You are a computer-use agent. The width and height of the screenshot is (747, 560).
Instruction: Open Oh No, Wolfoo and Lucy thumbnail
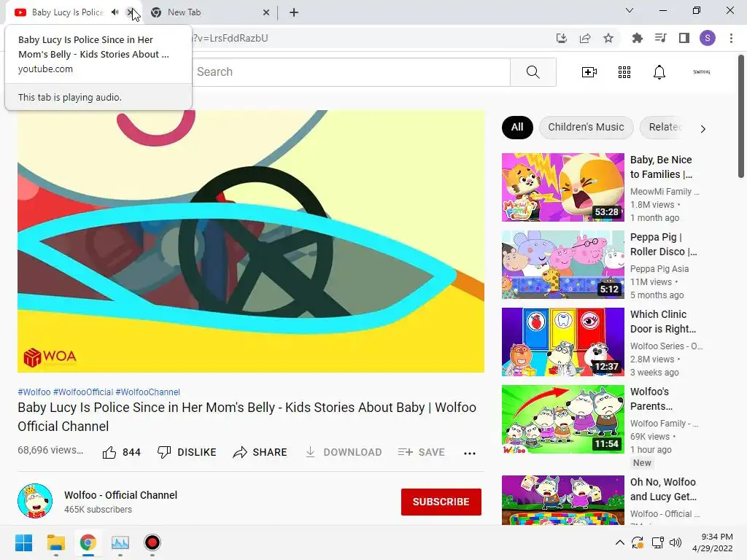click(x=562, y=500)
